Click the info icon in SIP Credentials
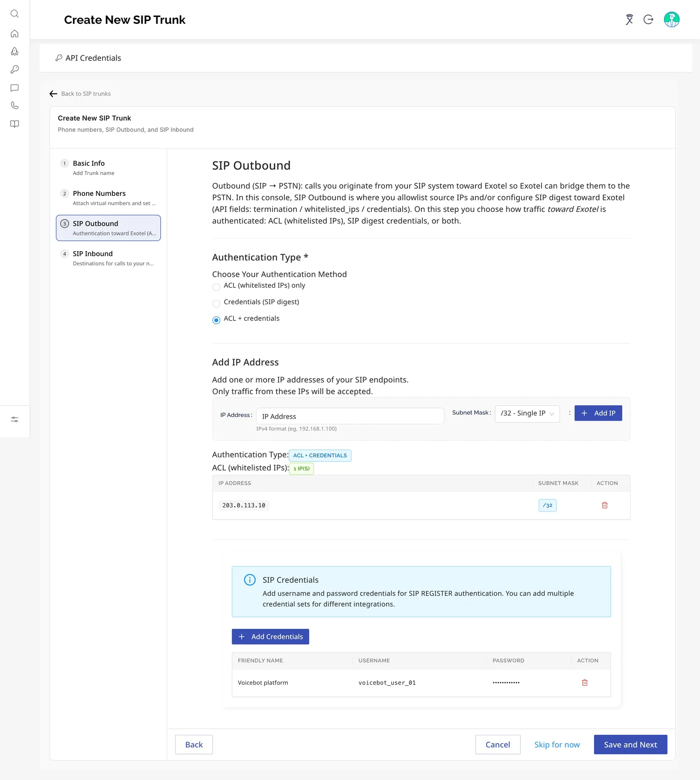 (x=250, y=580)
